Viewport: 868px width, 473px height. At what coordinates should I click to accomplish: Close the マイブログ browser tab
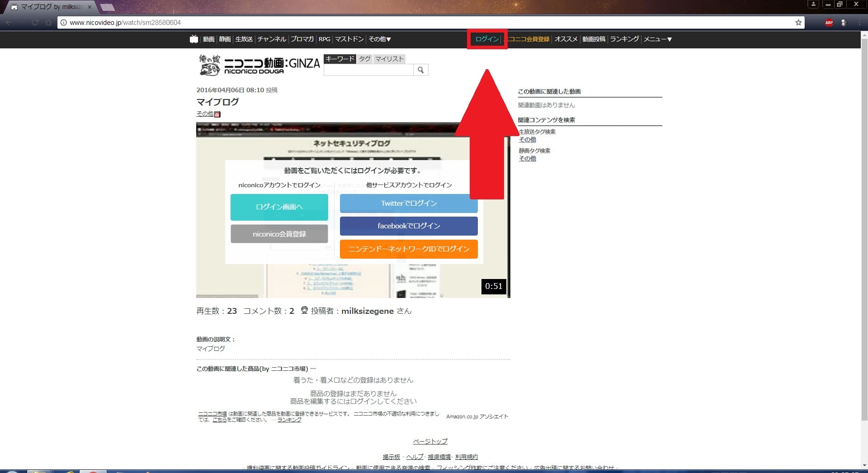tap(90, 7)
